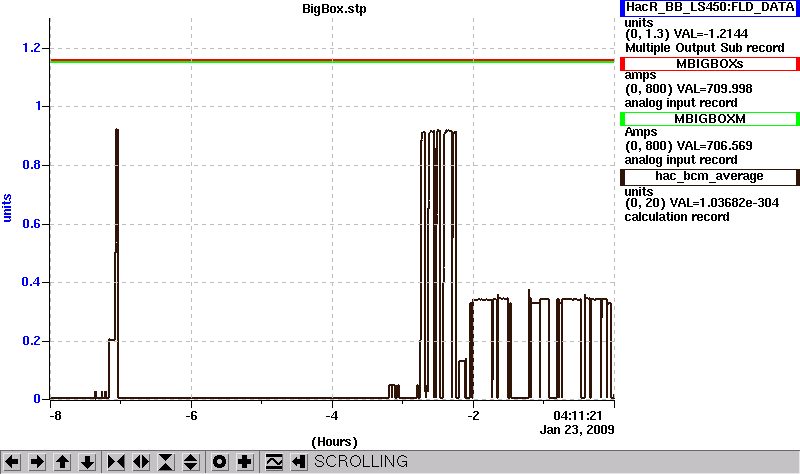This screenshot has width=800, height=474.
Task: Pan the plot right with the right arrow
Action: coord(37,462)
